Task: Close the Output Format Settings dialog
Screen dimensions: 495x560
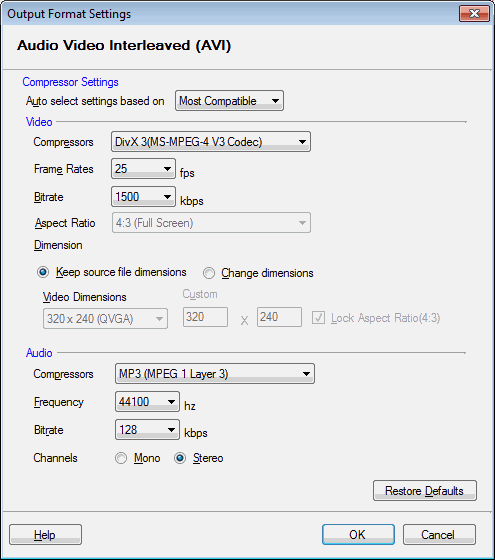Action: tap(474, 14)
